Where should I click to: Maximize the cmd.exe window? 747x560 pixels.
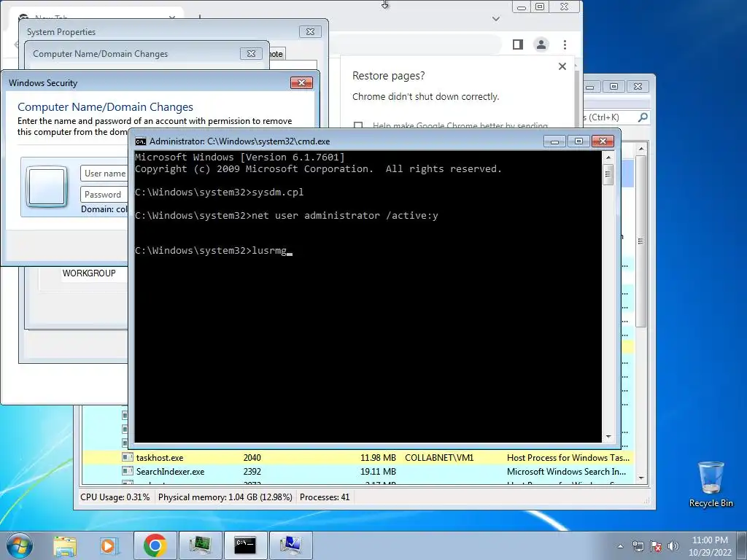pos(578,141)
